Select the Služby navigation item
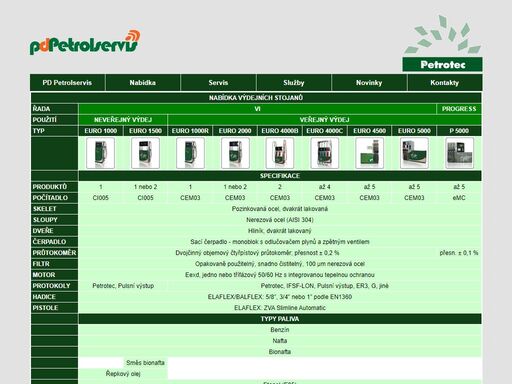The width and height of the screenshot is (512, 384). (294, 82)
